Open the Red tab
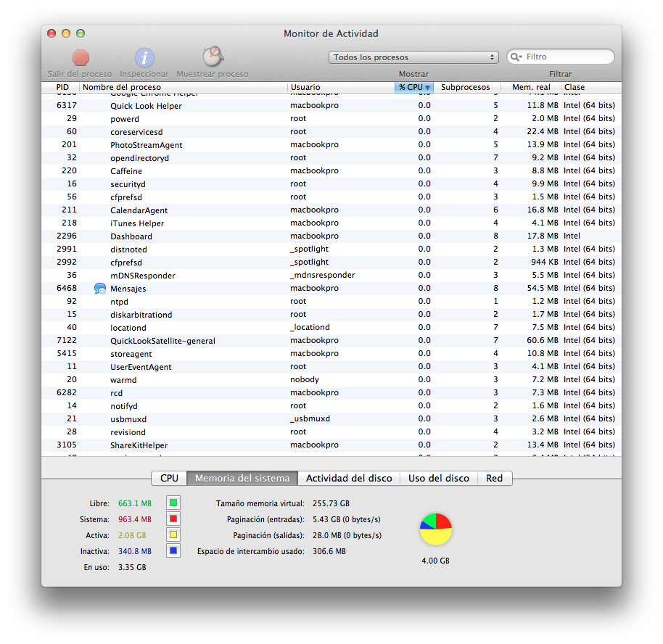Screen dimensions: 663x644 point(494,478)
